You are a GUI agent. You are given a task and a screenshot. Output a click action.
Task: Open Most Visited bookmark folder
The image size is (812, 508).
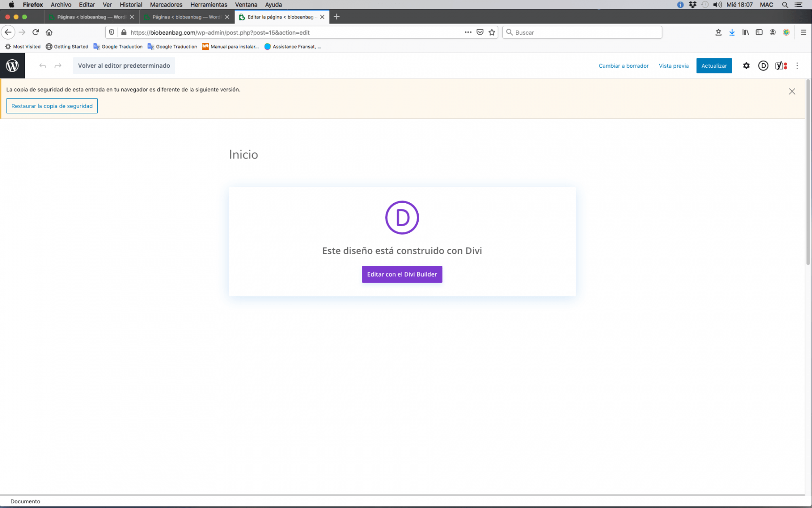click(23, 47)
